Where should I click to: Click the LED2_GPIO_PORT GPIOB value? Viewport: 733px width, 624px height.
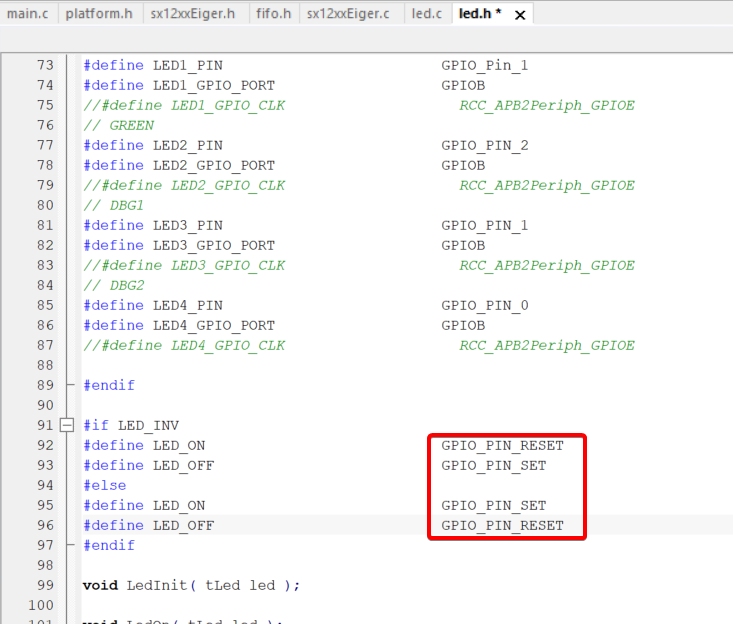pos(463,165)
